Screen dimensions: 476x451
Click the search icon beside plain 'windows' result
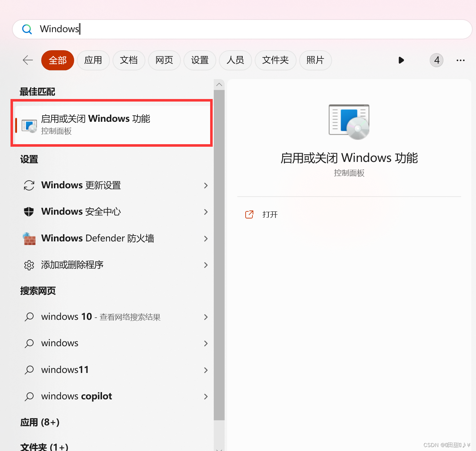pos(29,343)
